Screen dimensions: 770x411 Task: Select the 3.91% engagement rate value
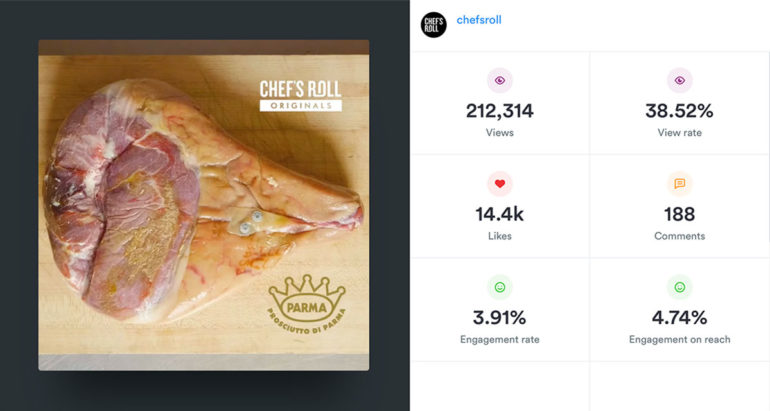pos(499,318)
